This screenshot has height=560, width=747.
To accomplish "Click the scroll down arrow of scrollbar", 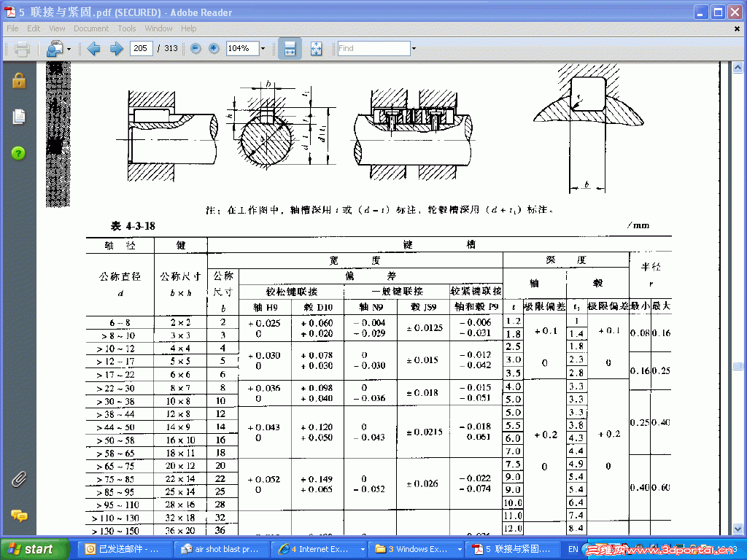I will point(738,529).
